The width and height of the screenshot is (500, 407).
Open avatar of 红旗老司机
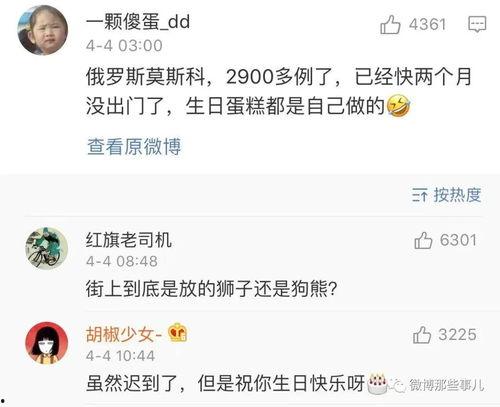click(47, 248)
